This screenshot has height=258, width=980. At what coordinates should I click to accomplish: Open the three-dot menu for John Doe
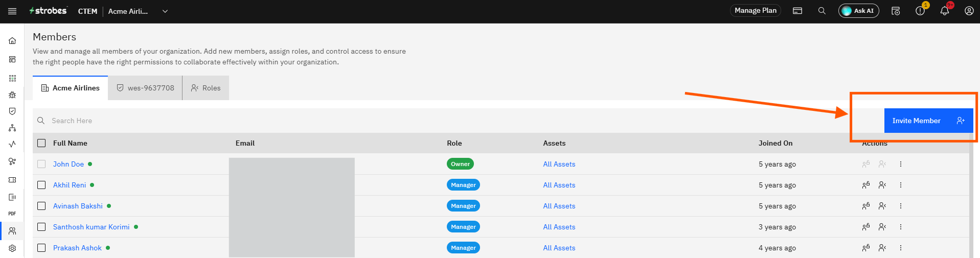(901, 164)
